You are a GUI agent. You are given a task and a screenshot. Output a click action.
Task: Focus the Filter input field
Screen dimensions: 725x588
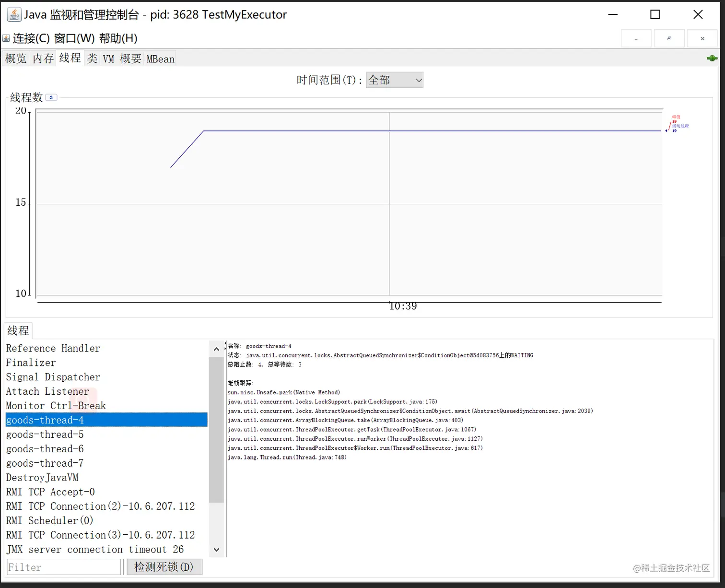tap(64, 567)
